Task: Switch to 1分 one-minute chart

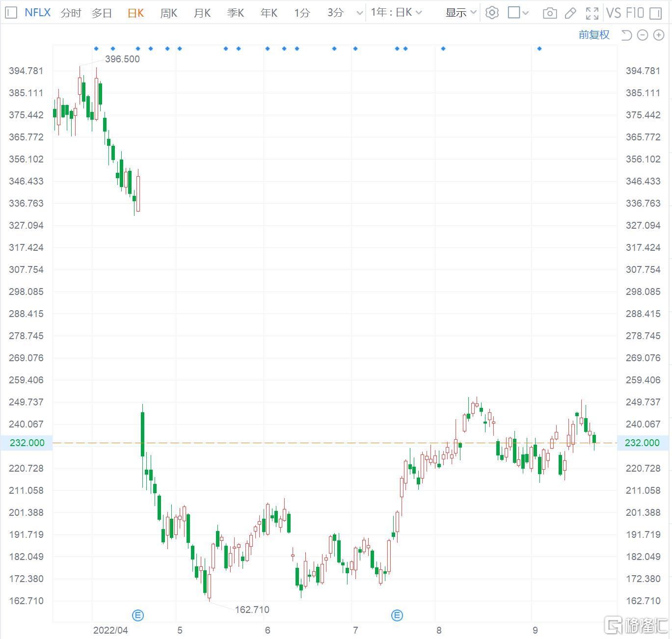Action: (x=302, y=13)
